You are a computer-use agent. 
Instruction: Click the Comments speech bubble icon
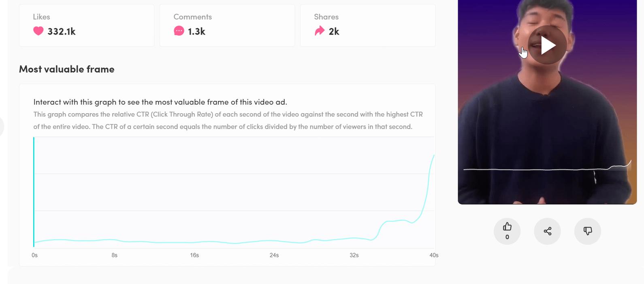click(179, 31)
